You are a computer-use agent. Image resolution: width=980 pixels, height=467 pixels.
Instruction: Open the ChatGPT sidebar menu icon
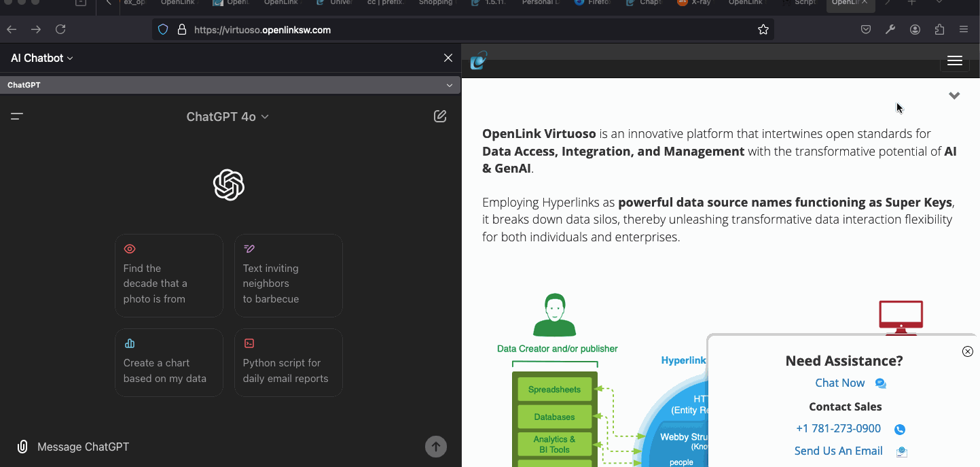tap(17, 116)
